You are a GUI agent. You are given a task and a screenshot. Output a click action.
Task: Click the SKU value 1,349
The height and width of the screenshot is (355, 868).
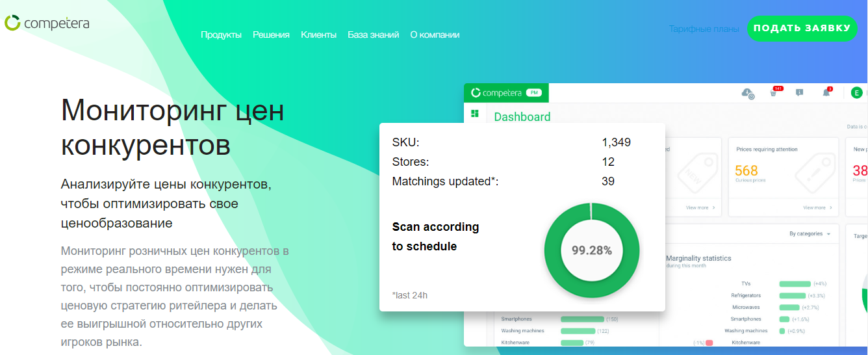(616, 142)
